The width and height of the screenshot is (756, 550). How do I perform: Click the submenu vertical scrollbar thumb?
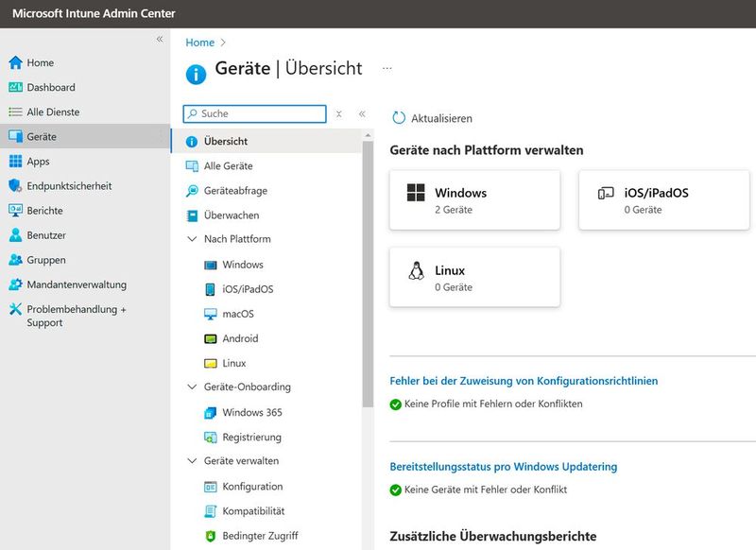(x=368, y=274)
